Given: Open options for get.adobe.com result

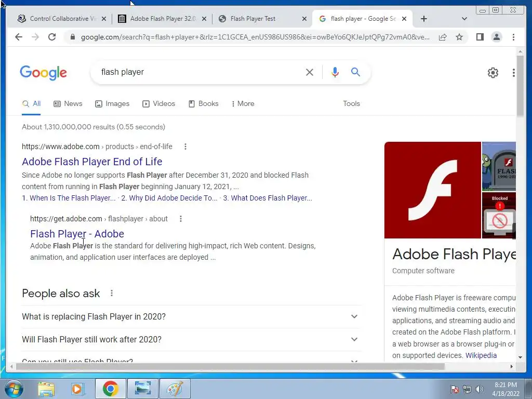Looking at the screenshot, I should (181, 219).
